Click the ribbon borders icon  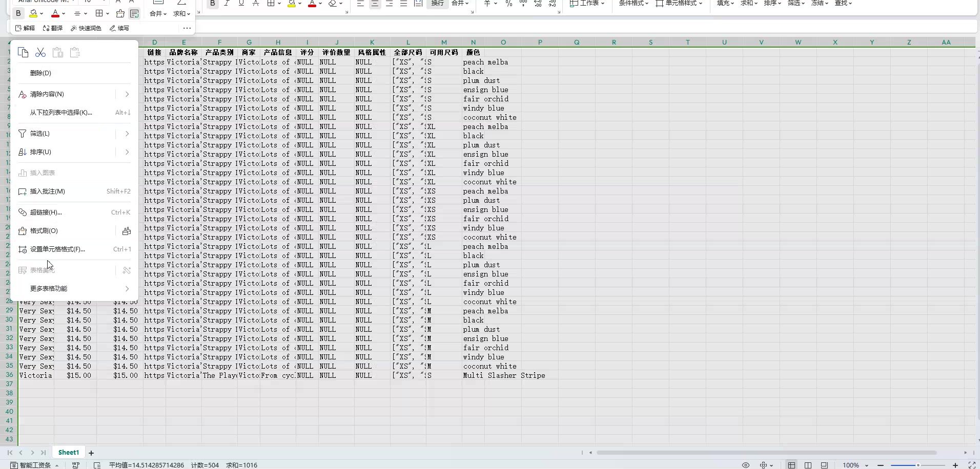(271, 3)
